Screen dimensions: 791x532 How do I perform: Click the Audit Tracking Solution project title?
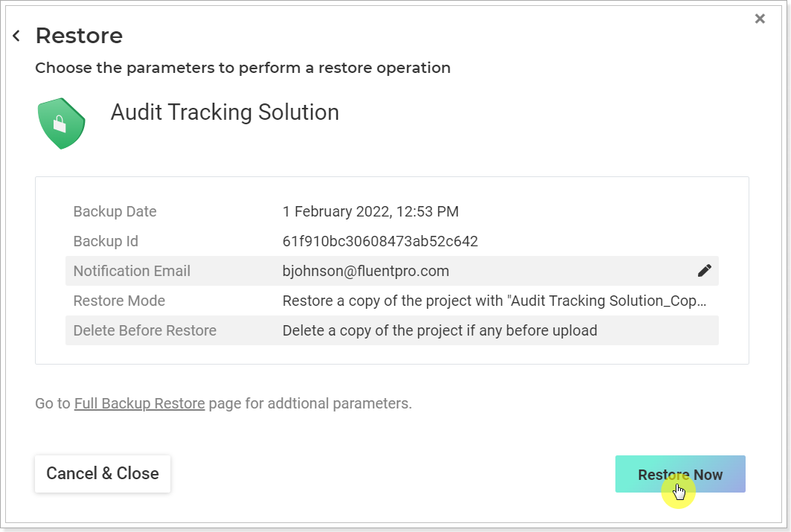click(225, 112)
